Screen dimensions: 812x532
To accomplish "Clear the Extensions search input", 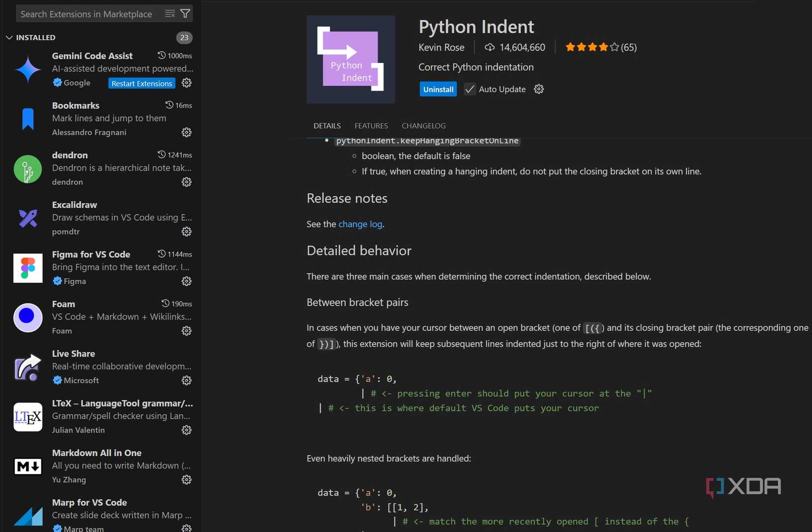I will (x=170, y=13).
